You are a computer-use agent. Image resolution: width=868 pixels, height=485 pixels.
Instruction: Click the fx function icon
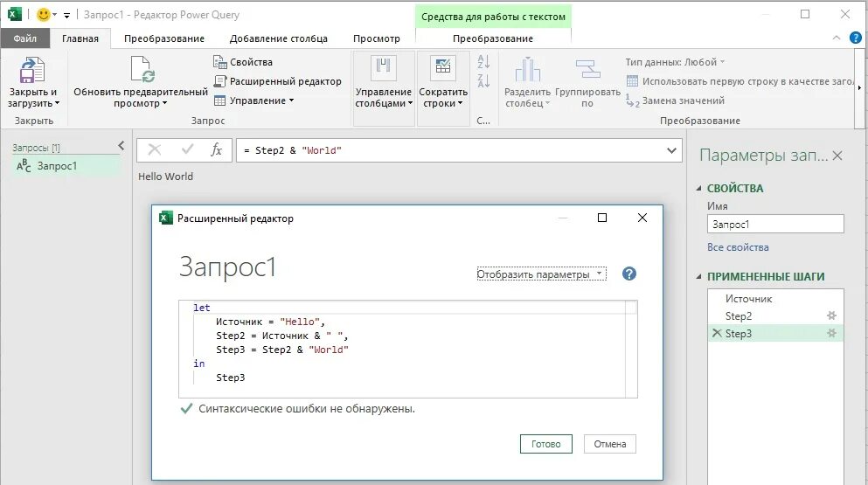pos(217,149)
